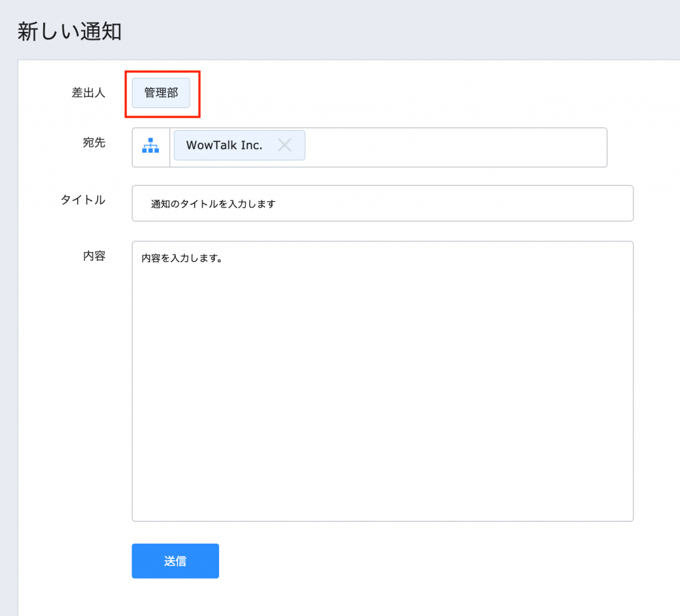
Task: Click the WowTalk Inc. recipient tag
Action: pyautogui.click(x=239, y=145)
